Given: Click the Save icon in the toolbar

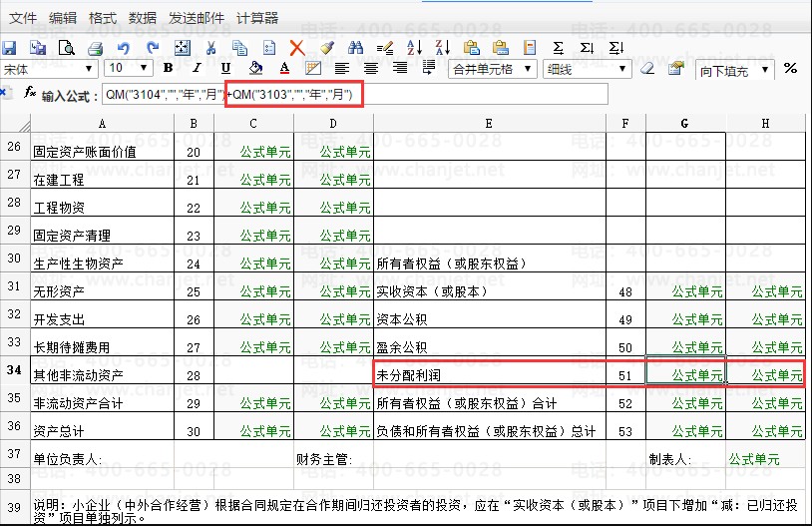Looking at the screenshot, I should coord(9,48).
